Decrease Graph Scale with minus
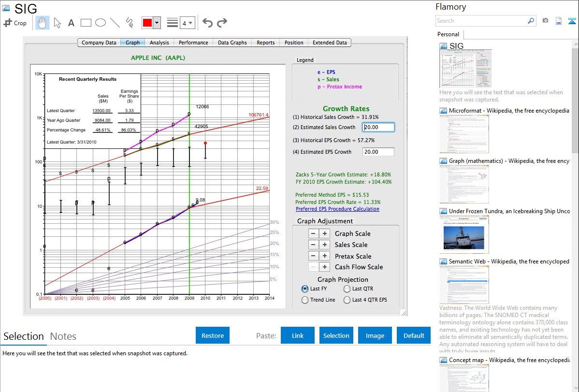Viewport: 579px width, 392px height. [x=313, y=233]
